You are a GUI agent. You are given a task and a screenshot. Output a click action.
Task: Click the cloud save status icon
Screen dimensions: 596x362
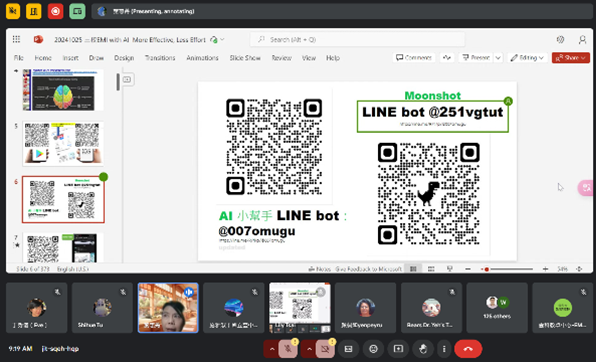pos(214,40)
